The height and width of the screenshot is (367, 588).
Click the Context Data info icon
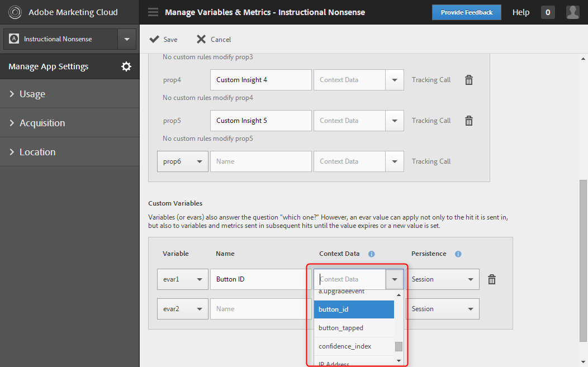coord(372,254)
